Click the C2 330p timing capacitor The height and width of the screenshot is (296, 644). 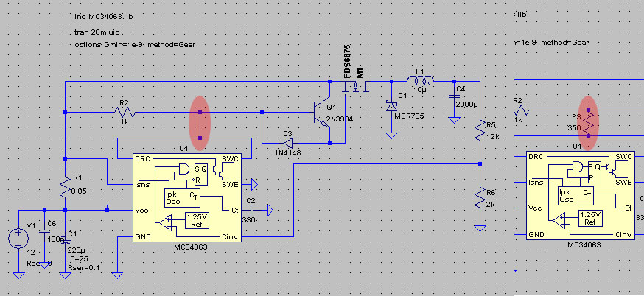pos(251,211)
